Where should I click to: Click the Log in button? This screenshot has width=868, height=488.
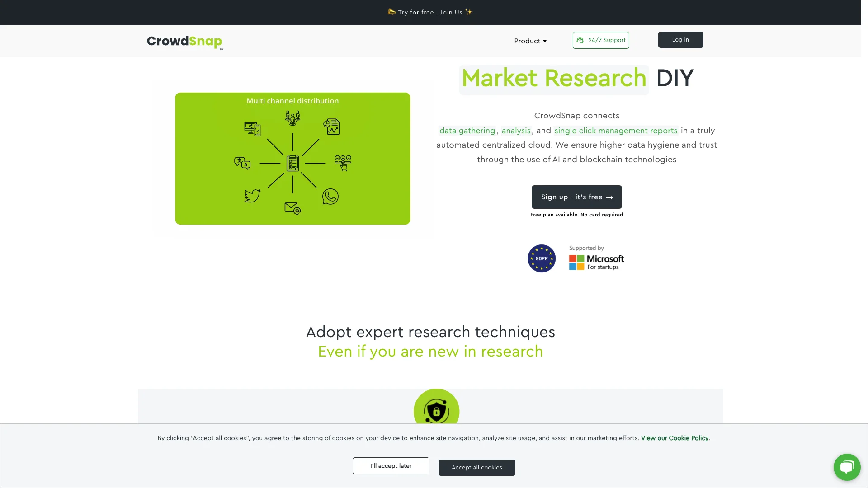[x=681, y=39]
